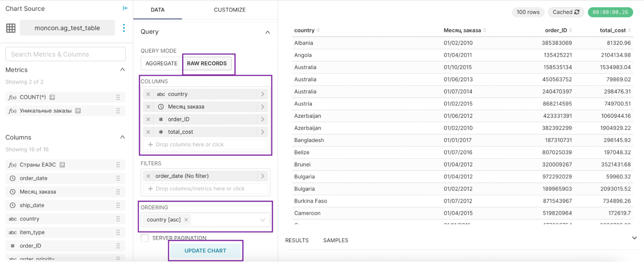Collapse the Metrics list
This screenshot has height=262, width=644.
click(122, 70)
